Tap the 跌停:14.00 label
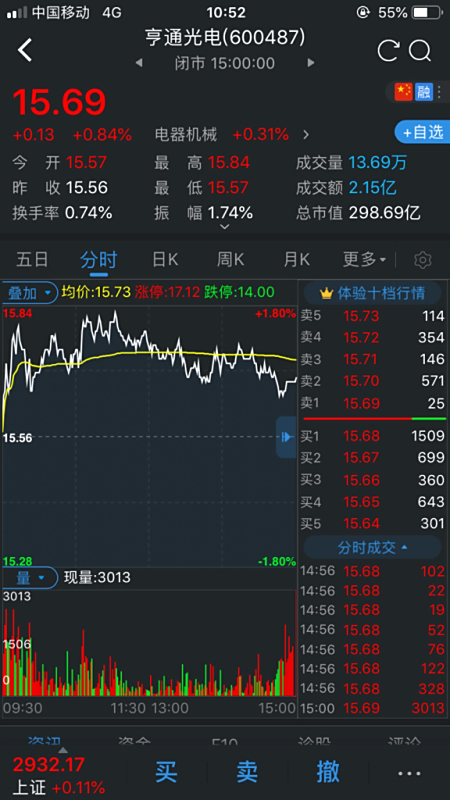 click(x=239, y=292)
